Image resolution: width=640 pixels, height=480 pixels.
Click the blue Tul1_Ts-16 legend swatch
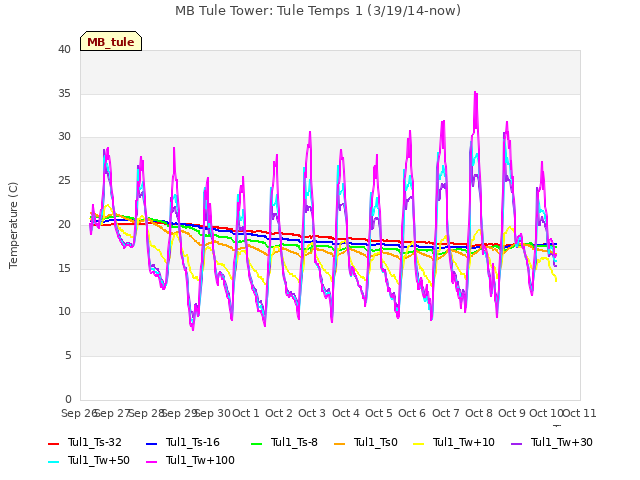pyautogui.click(x=151, y=443)
